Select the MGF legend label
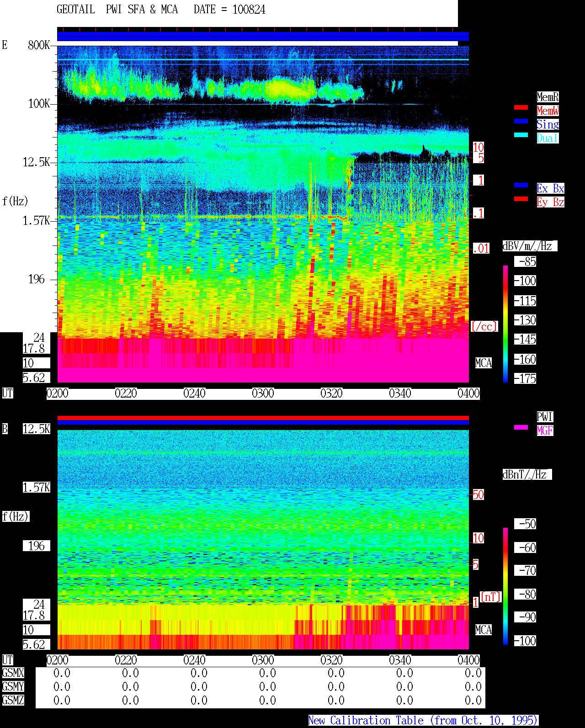Viewport: 585px width, 728px height. (x=545, y=430)
